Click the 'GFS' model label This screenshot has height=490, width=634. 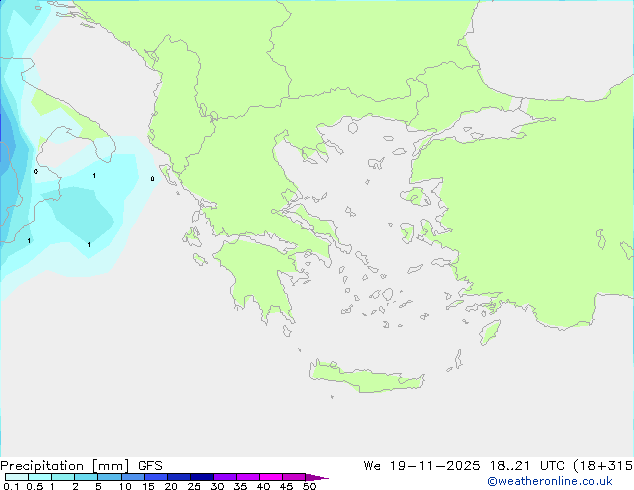(x=150, y=466)
